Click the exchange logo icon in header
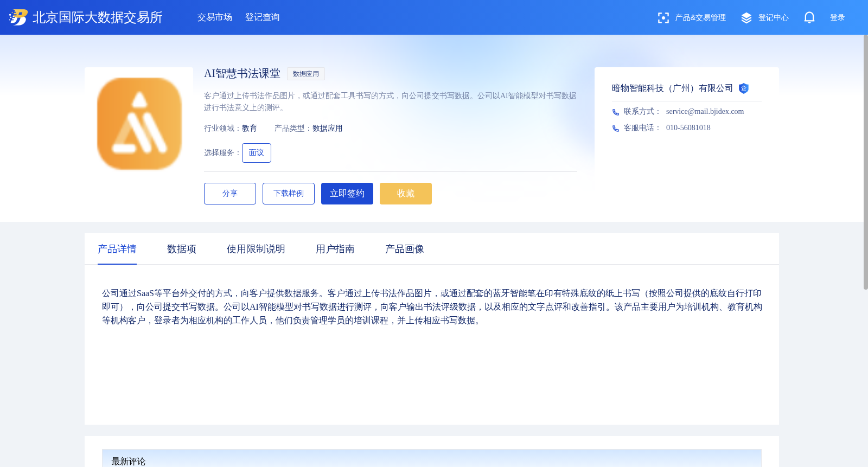868x467 pixels. pyautogui.click(x=18, y=17)
